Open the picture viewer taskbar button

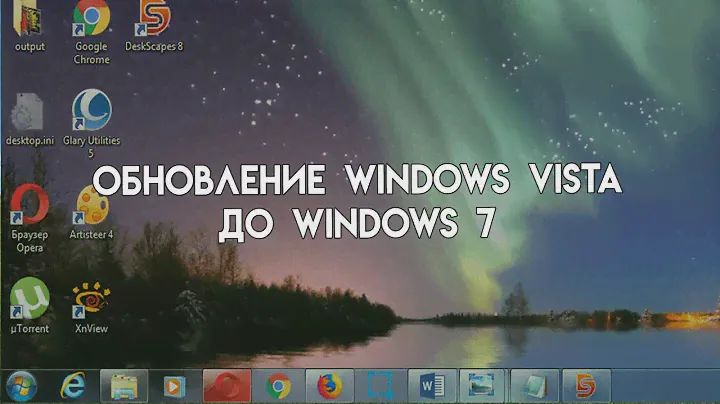(483, 385)
